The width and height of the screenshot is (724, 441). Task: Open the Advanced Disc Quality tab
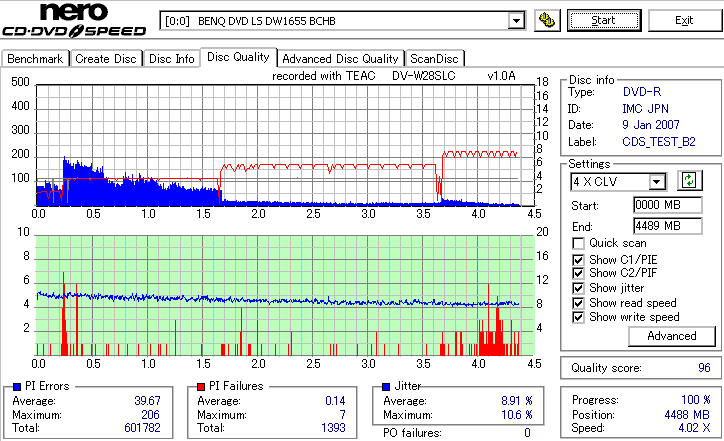tap(340, 59)
